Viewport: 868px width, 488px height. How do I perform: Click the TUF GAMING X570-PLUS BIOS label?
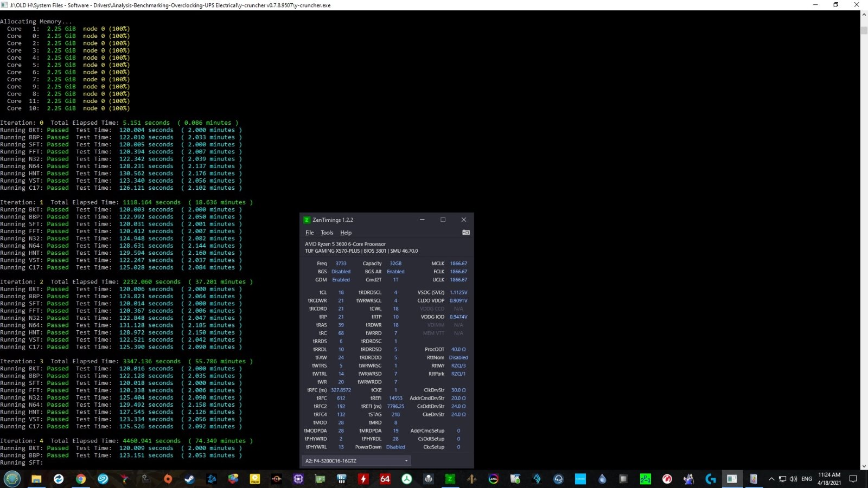(x=361, y=251)
